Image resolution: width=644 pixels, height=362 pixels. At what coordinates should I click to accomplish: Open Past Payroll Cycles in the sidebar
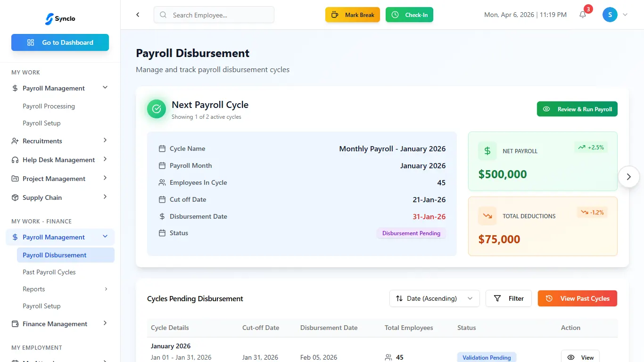coord(49,272)
